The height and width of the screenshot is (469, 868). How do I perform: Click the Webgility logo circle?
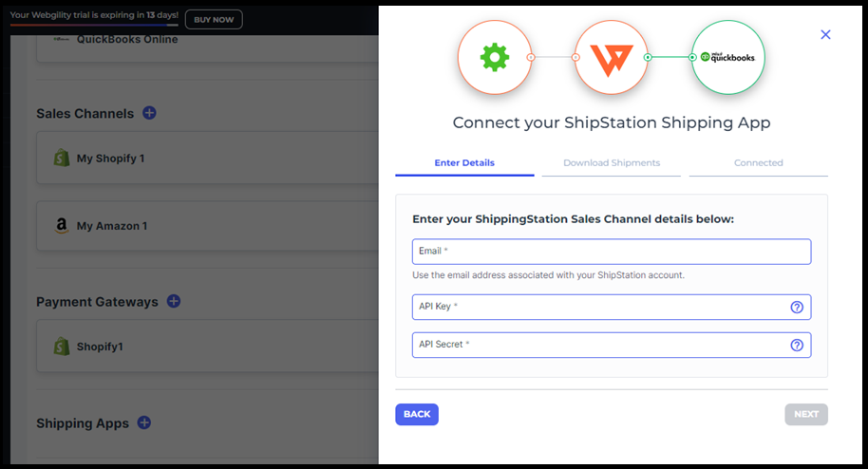click(x=611, y=58)
